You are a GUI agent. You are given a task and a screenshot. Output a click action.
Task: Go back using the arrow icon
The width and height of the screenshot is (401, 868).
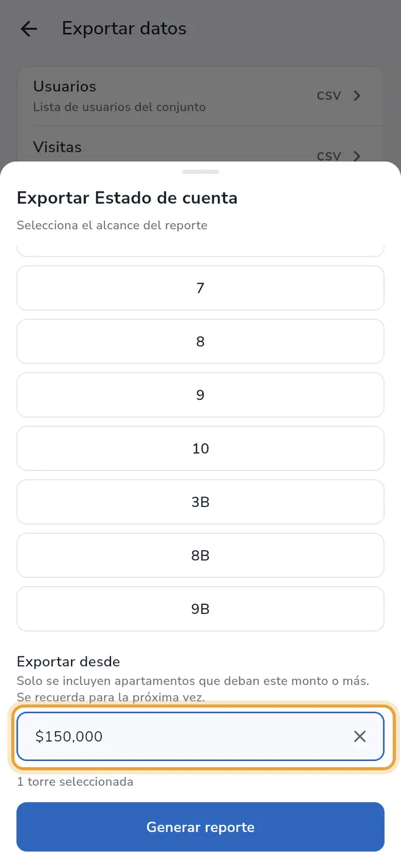click(x=29, y=29)
